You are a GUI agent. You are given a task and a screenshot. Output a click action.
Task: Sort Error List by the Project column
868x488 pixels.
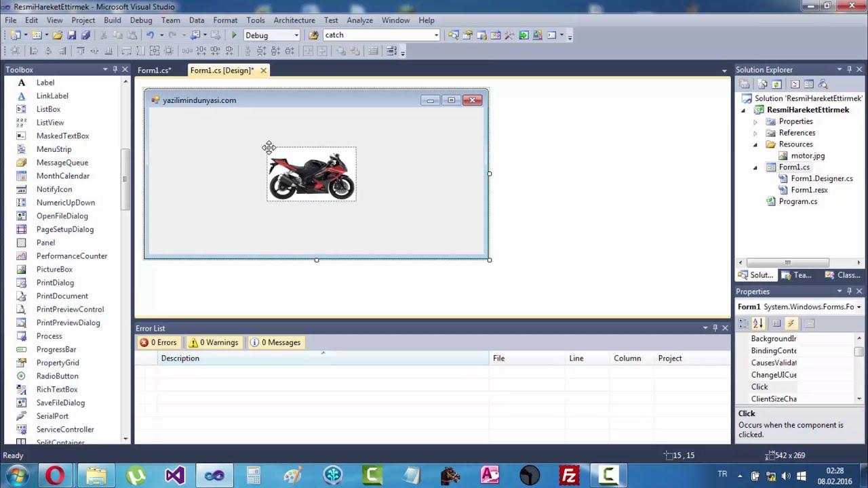[692, 359]
